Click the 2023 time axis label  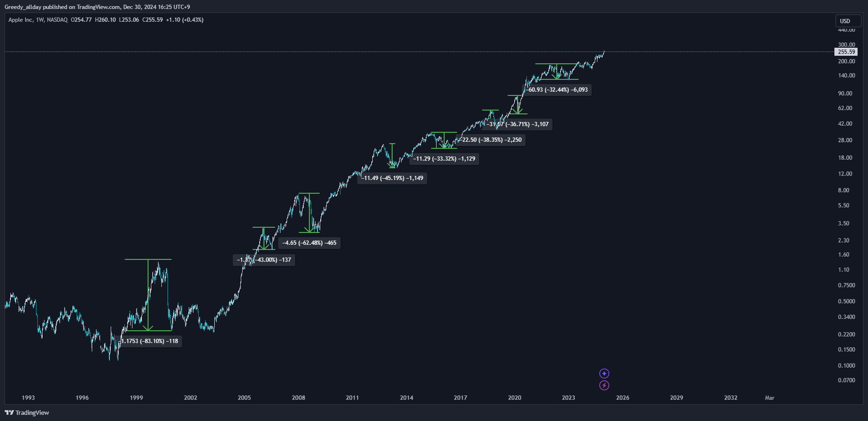click(569, 398)
